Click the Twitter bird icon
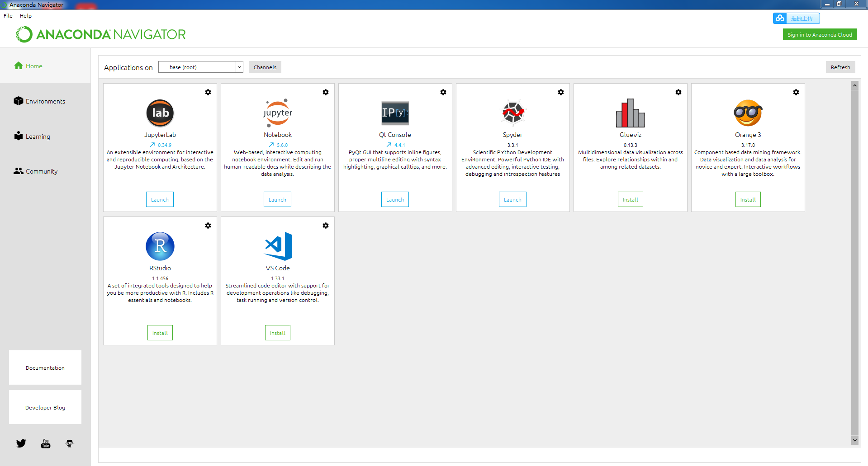The height and width of the screenshot is (466, 868). click(x=21, y=443)
